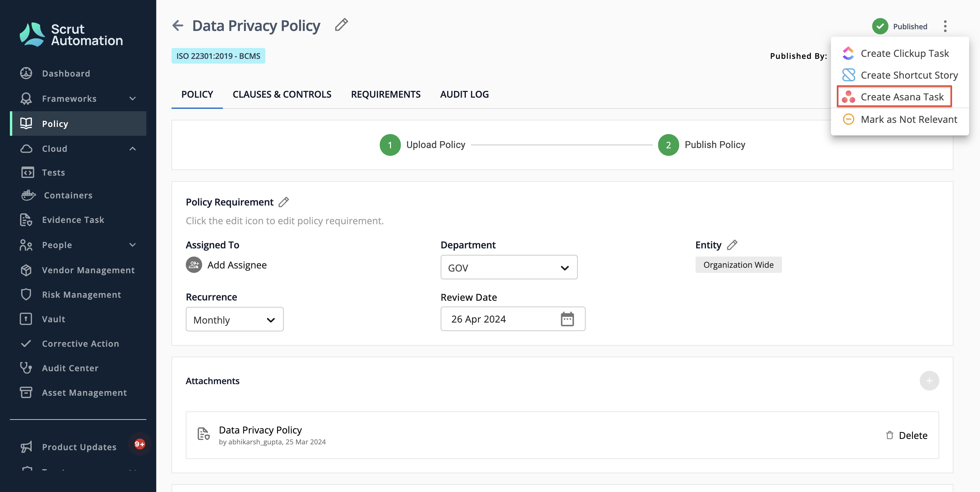This screenshot has height=492, width=980.
Task: Collapse the Cloud sidebar section chevron
Action: [x=132, y=148]
